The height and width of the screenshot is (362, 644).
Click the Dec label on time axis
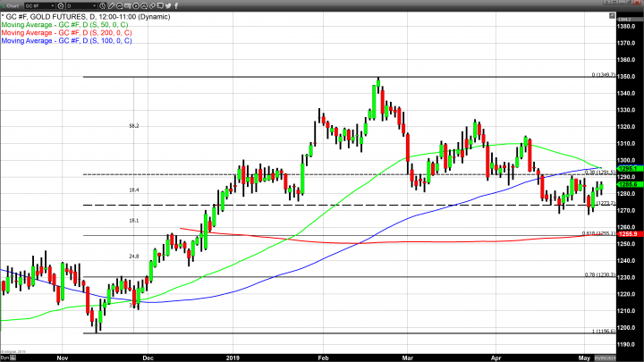148,358
